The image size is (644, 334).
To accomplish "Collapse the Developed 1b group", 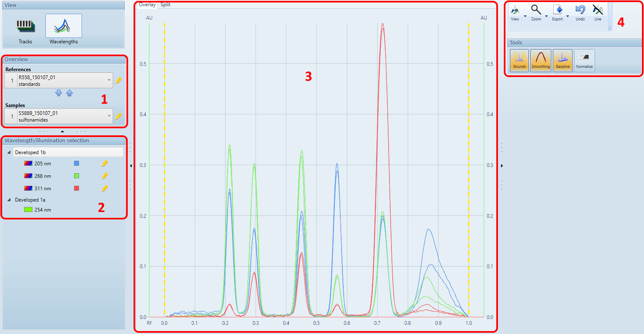I will pos(9,152).
